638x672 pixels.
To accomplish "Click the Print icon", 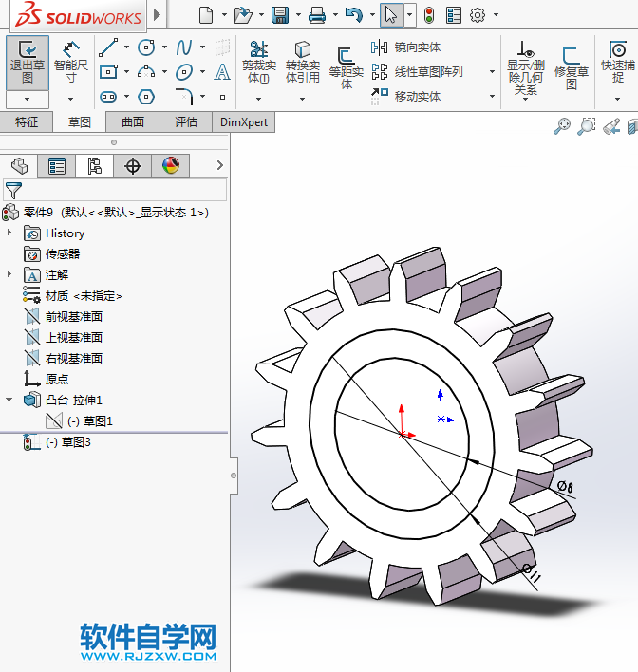I will point(317,15).
